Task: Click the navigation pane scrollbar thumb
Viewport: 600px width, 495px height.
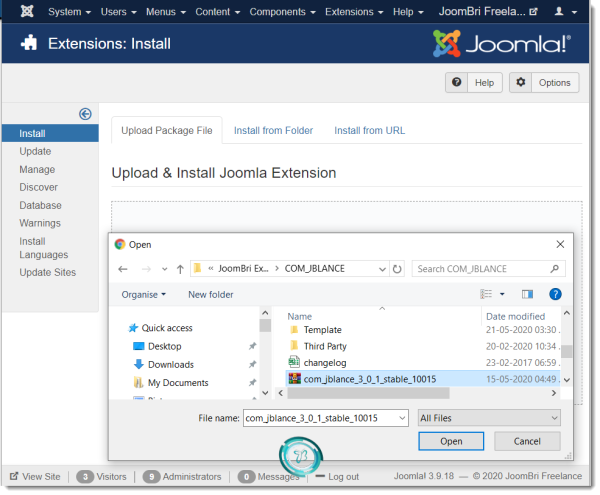Action: pyautogui.click(x=265, y=325)
